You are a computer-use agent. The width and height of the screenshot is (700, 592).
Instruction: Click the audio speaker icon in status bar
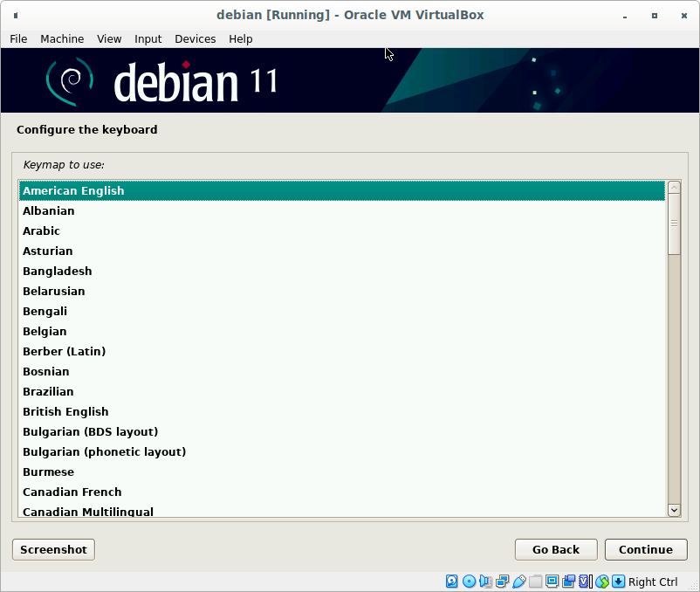click(485, 582)
